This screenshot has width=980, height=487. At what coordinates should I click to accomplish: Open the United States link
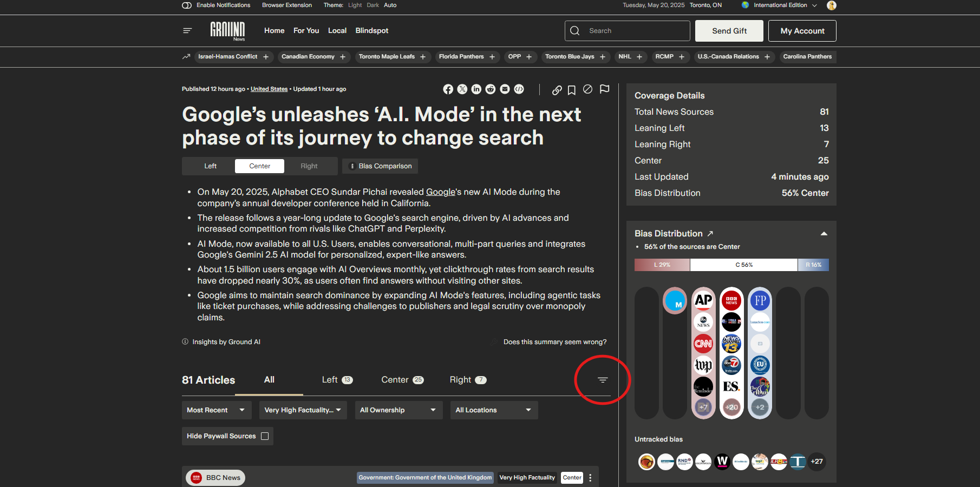269,89
